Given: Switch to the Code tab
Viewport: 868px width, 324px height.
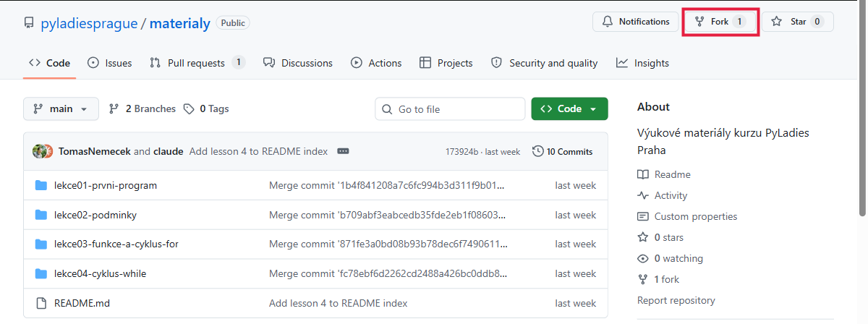Looking at the screenshot, I should point(49,63).
